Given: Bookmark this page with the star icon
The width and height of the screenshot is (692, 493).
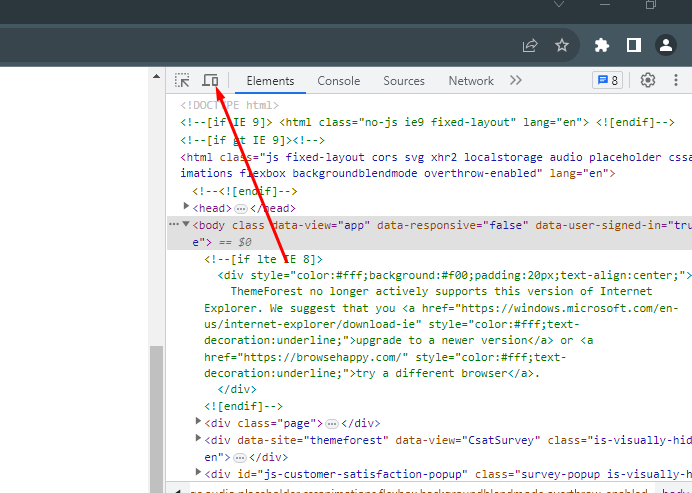Looking at the screenshot, I should [562, 45].
